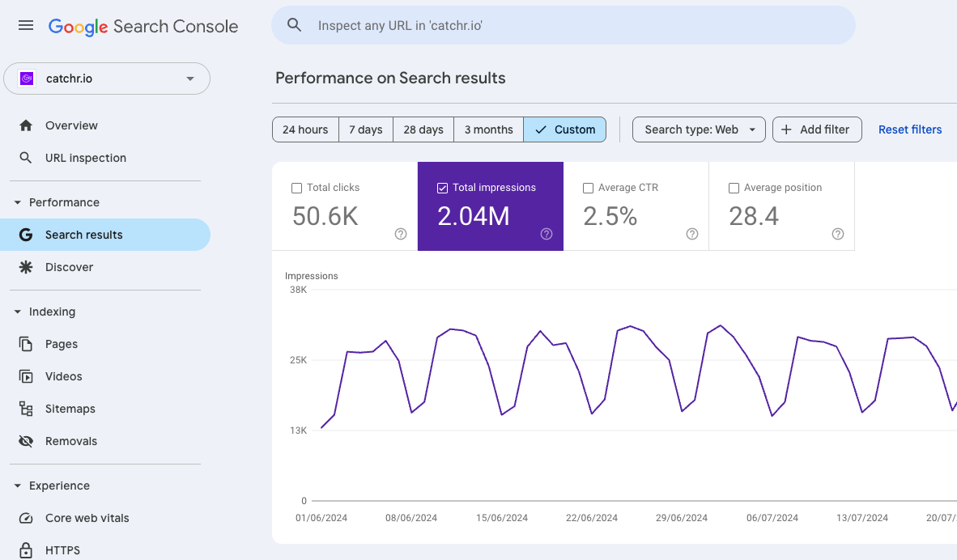The height and width of the screenshot is (560, 957).
Task: Click the 50.6K clicks value
Action: [x=325, y=216]
